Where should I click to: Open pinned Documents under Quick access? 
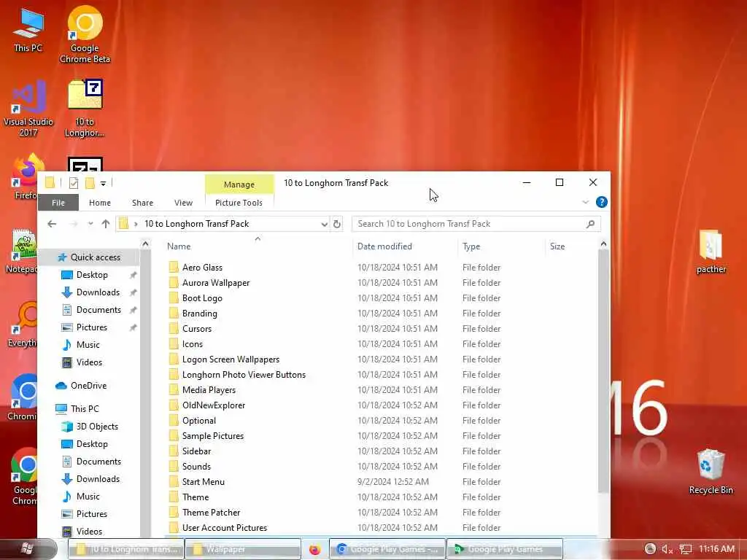(98, 310)
